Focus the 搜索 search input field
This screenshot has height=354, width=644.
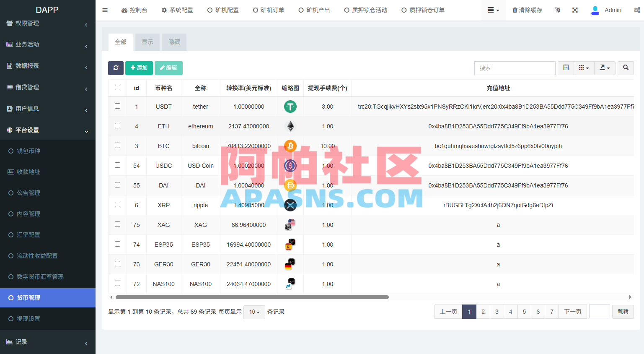[x=515, y=68]
